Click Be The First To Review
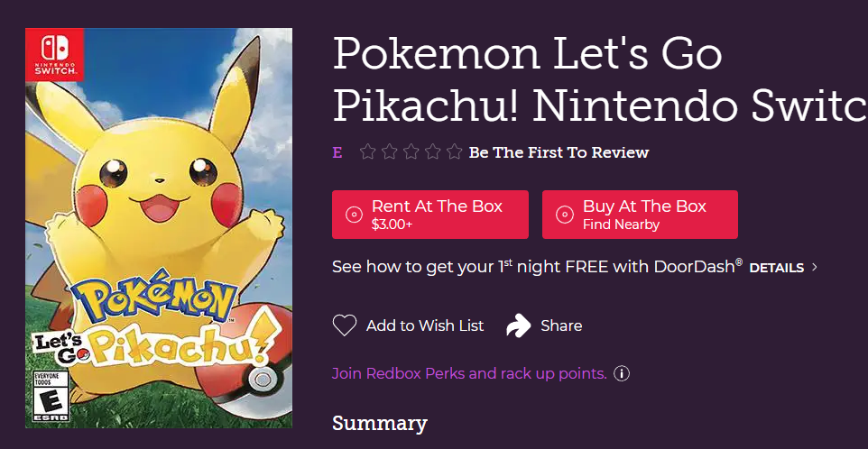This screenshot has width=868, height=449. (x=559, y=152)
